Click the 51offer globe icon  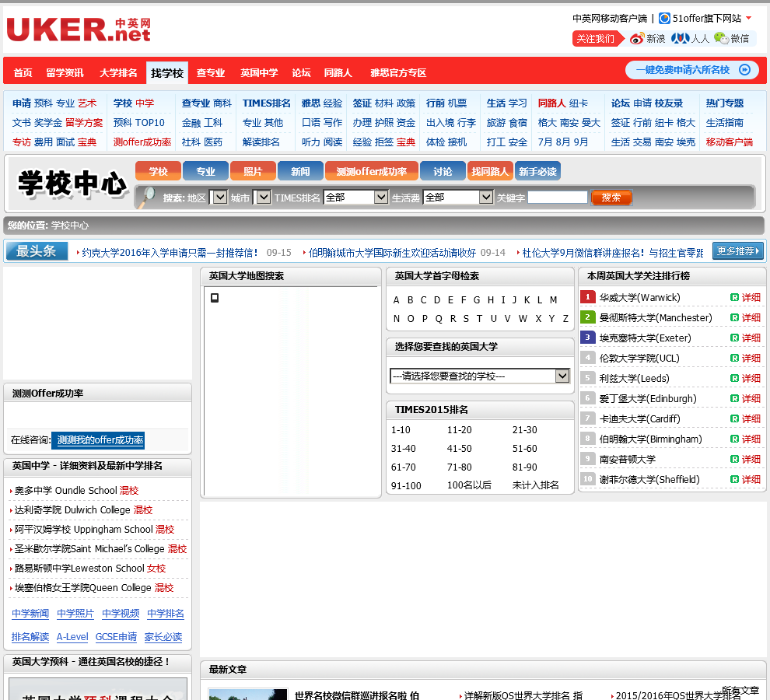tap(664, 18)
